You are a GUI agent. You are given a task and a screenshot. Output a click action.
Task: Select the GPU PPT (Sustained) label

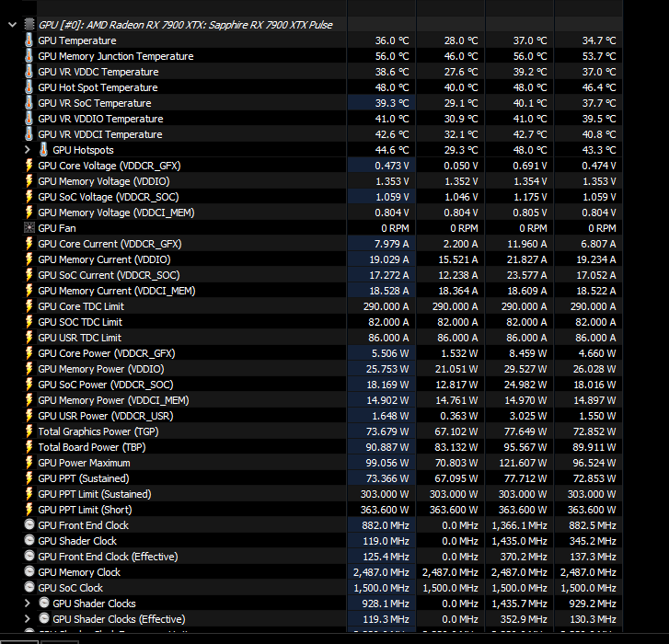pyautogui.click(x=84, y=478)
